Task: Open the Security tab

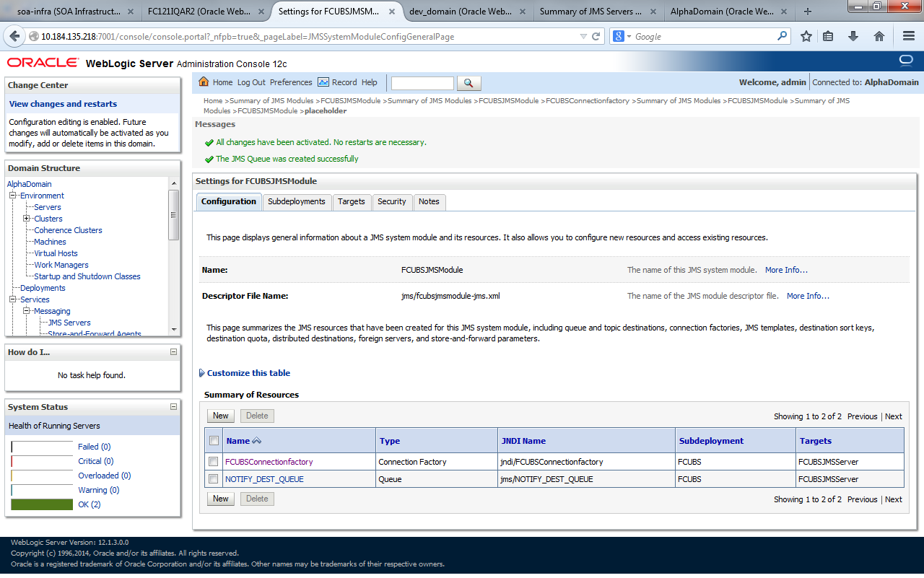Action: (392, 202)
